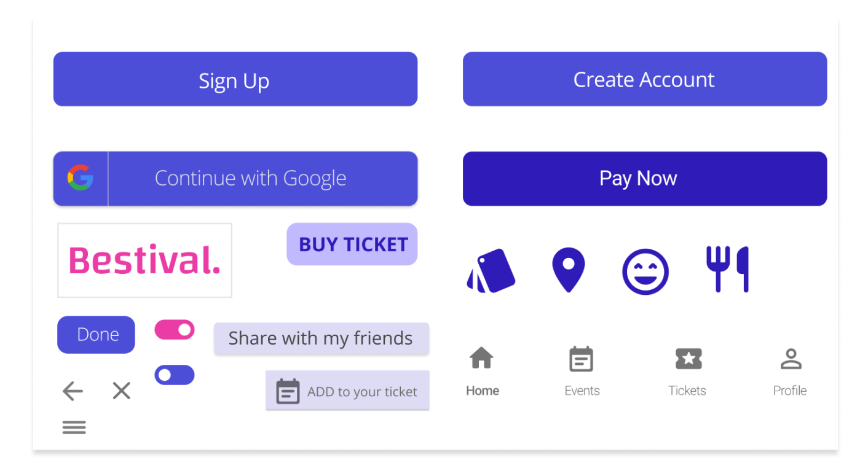
Task: Click the Create Account button
Action: 645,79
